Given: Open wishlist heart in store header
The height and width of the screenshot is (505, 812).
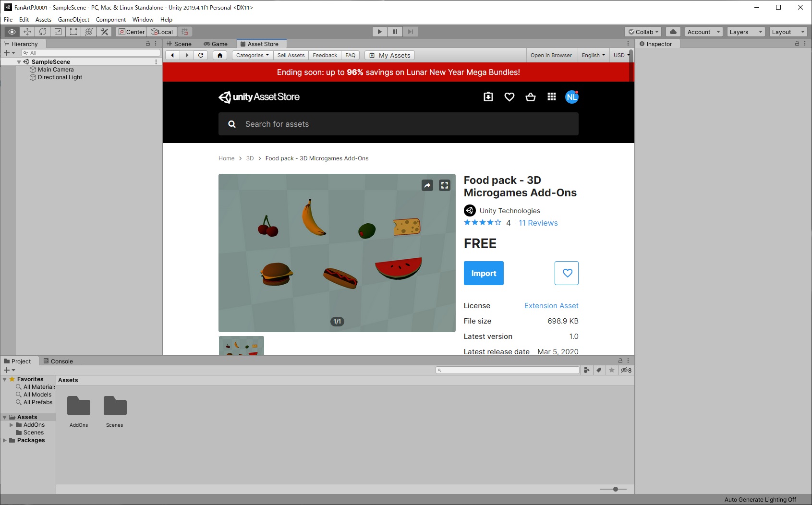Looking at the screenshot, I should 509,97.
